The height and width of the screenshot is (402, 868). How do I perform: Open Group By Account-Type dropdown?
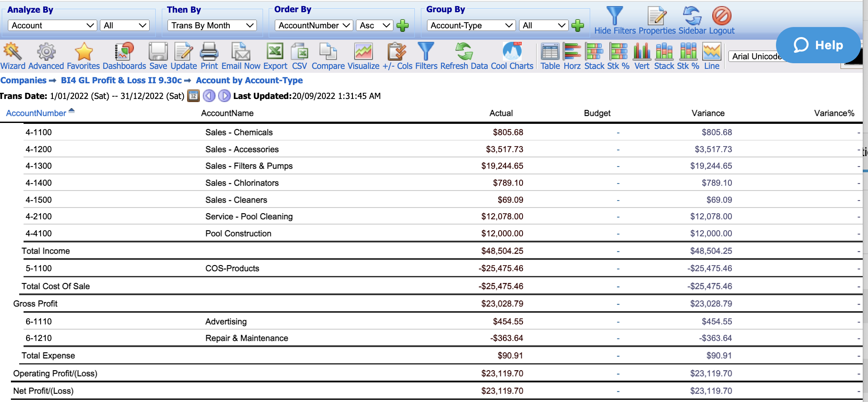pos(471,25)
